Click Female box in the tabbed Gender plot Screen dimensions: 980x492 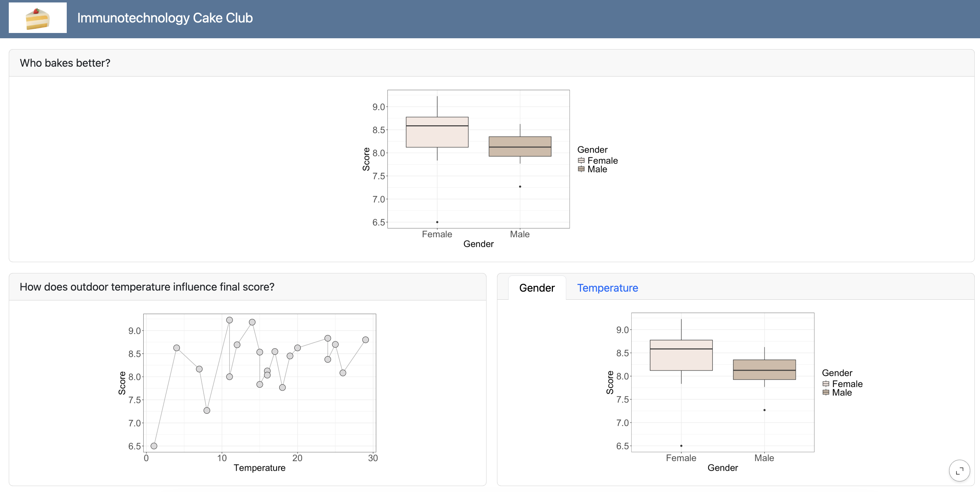tap(681, 355)
